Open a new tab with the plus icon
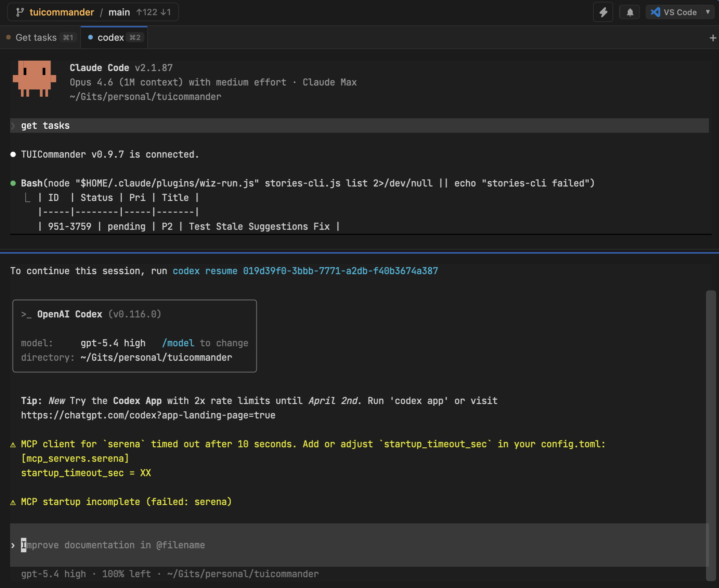 713,38
